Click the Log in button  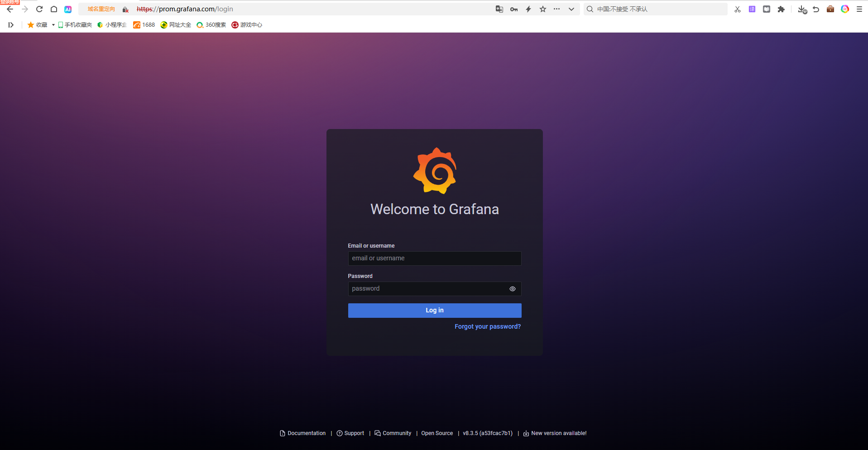[x=435, y=310]
